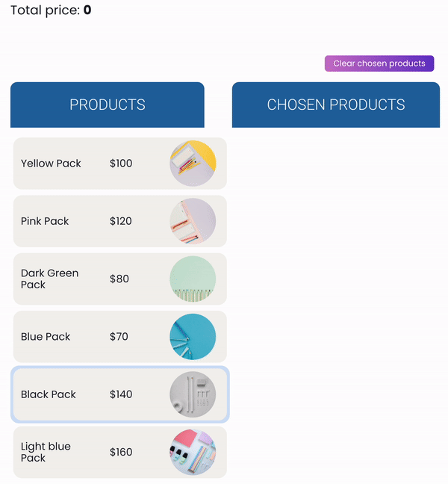Select the Black Pack name label
The height and width of the screenshot is (484, 448).
click(49, 394)
